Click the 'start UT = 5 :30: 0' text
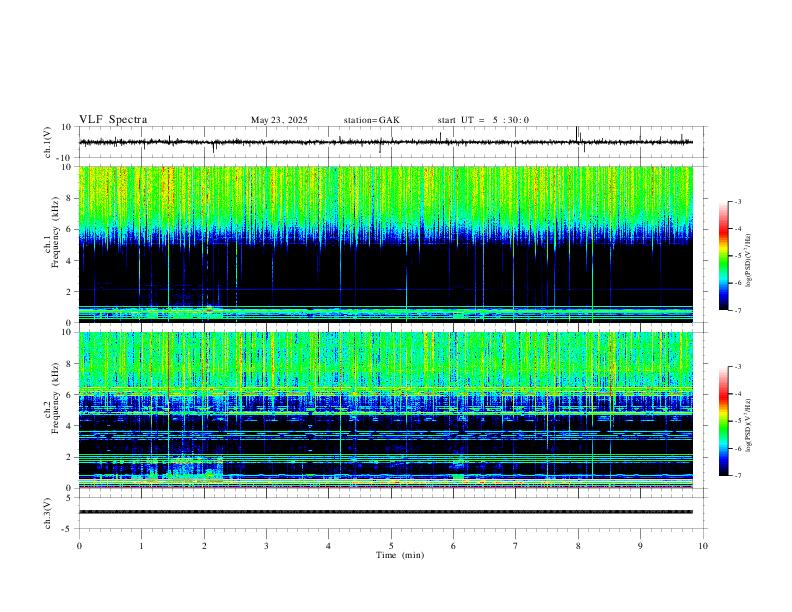Screen dimensions: 792x612 click(x=483, y=120)
